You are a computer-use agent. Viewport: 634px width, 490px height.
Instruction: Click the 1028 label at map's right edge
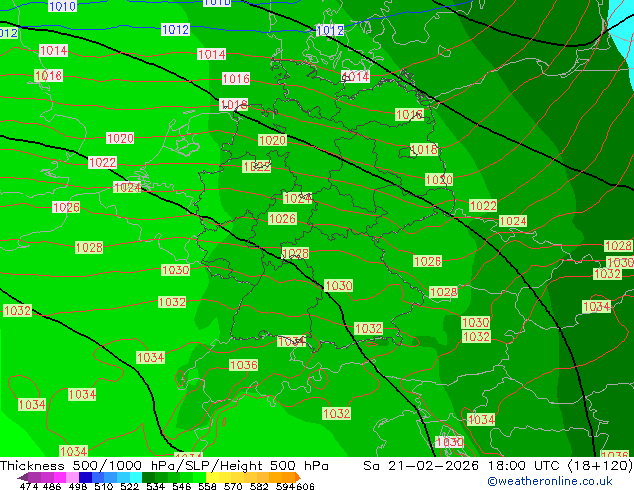[x=618, y=246]
